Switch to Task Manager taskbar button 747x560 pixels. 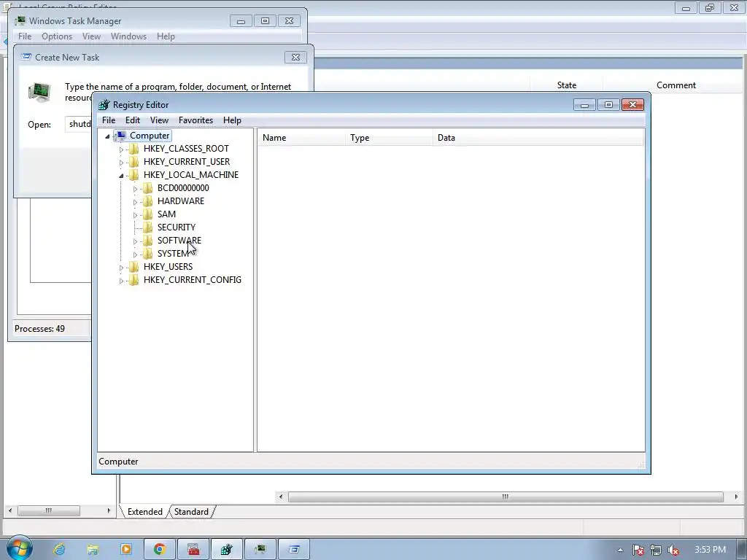(x=260, y=550)
